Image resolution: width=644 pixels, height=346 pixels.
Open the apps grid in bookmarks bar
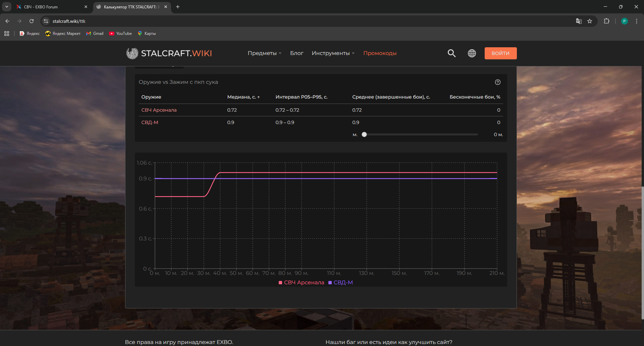pos(7,34)
